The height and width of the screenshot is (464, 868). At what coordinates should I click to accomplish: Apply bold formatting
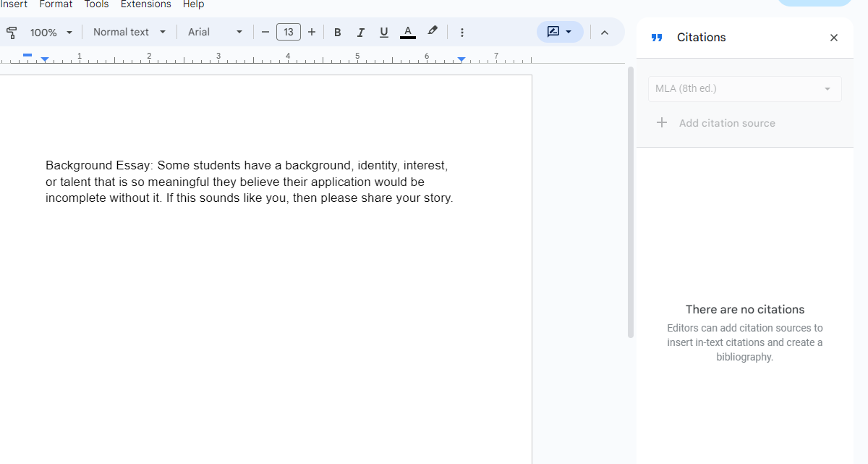[x=337, y=32]
